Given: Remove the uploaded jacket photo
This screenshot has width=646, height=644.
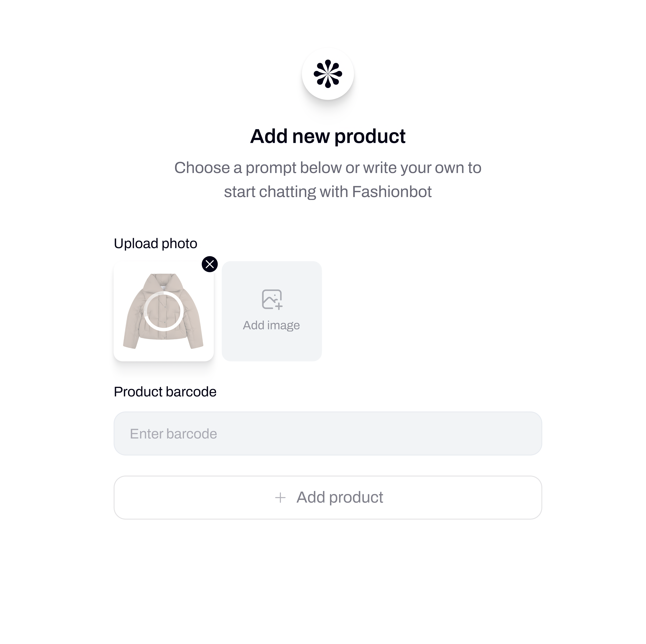Looking at the screenshot, I should tap(210, 264).
